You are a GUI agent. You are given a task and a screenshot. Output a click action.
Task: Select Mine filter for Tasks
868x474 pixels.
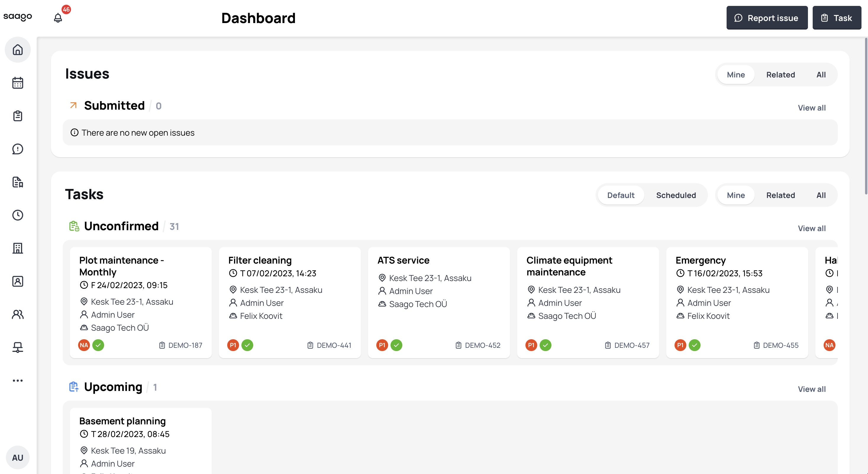click(735, 195)
